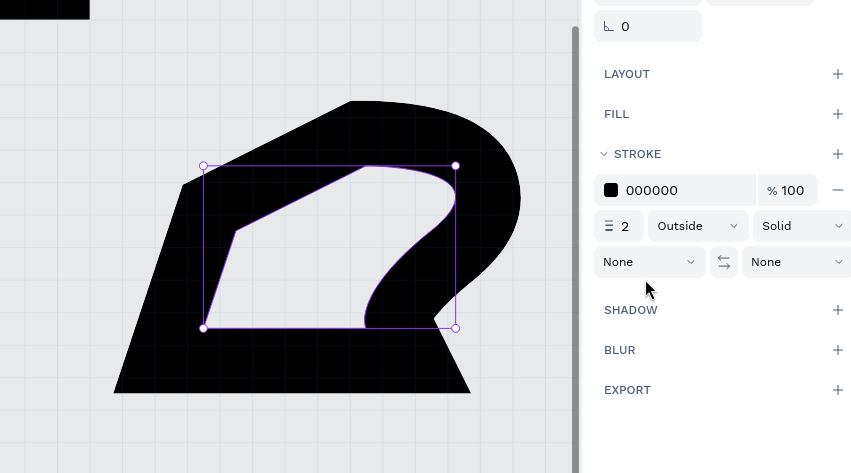Add a blur with the Blur plus icon
Viewport: 851px width, 473px height.
point(837,350)
